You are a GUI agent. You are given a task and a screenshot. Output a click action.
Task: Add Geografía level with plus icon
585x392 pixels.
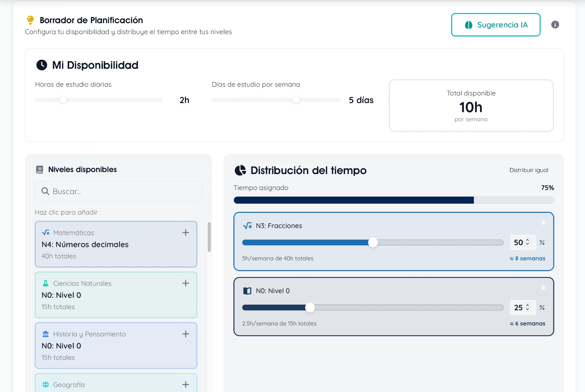[185, 384]
